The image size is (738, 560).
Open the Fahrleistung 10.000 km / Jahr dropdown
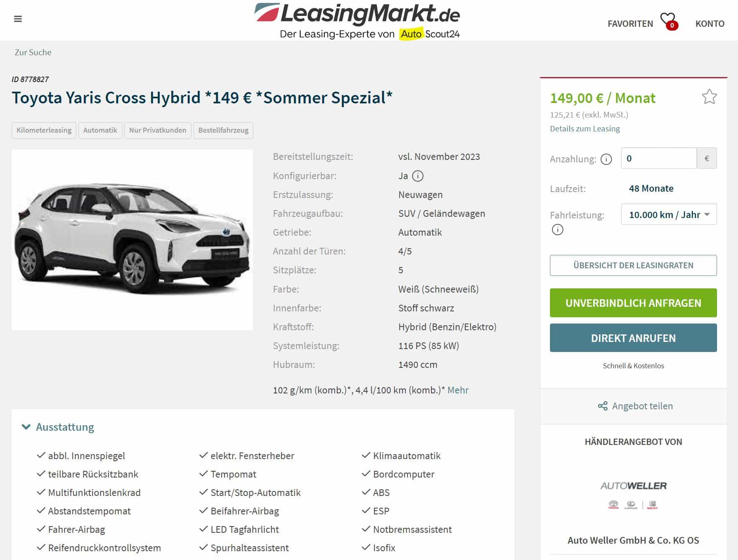coord(669,214)
